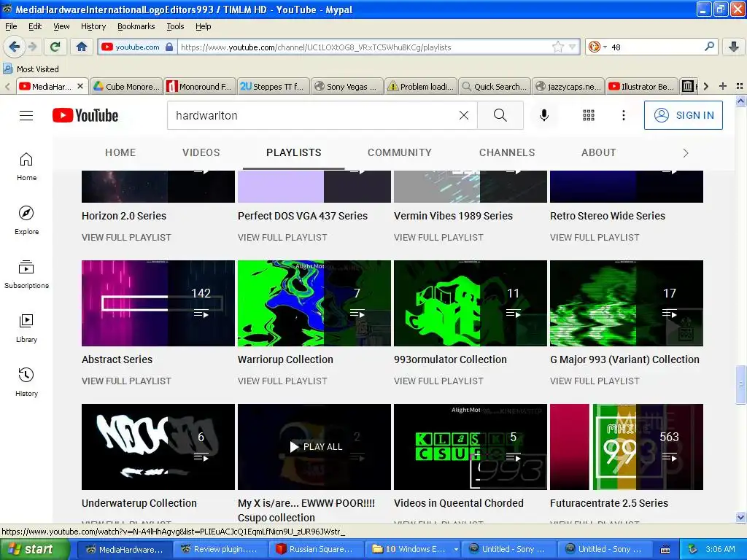View full playlist for Horizon 2.0 Series

(126, 237)
